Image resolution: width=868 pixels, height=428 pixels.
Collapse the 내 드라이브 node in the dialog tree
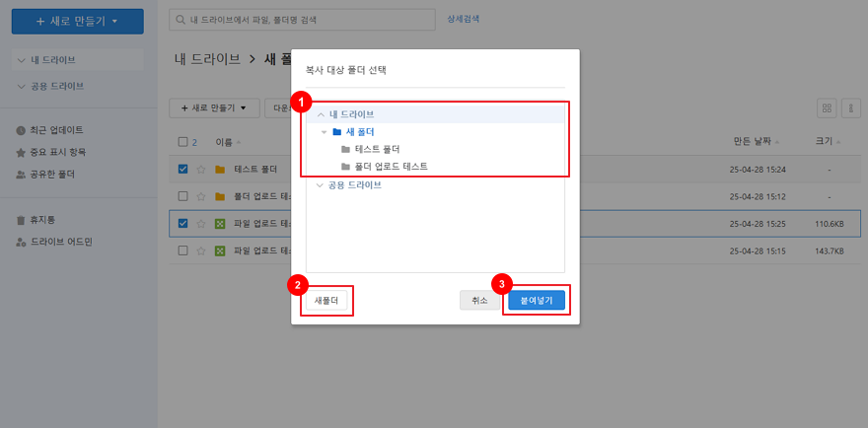click(321, 114)
